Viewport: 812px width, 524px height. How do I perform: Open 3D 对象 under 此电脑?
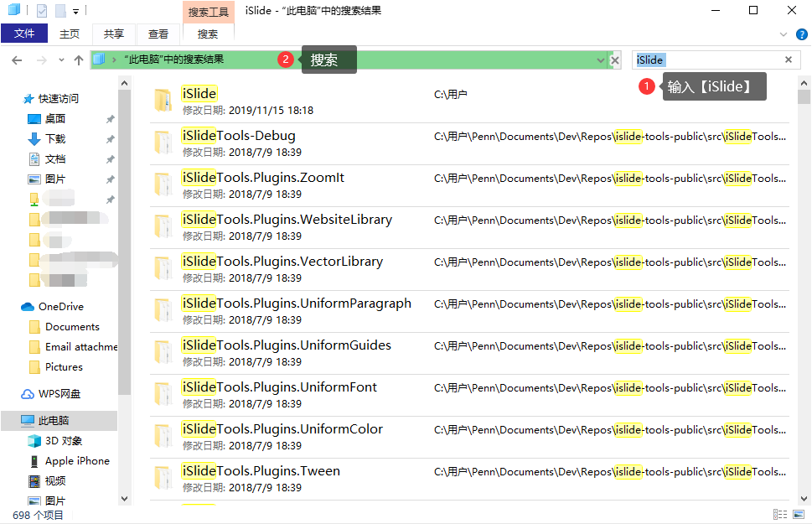pos(63,441)
